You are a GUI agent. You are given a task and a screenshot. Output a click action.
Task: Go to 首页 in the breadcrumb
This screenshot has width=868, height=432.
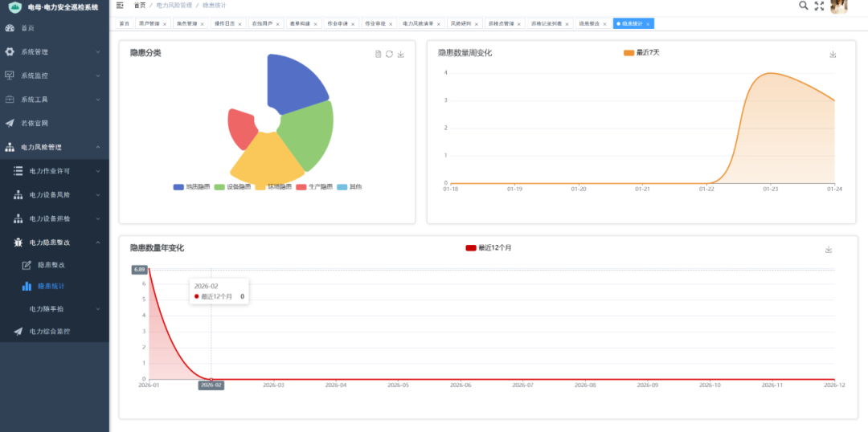point(140,5)
